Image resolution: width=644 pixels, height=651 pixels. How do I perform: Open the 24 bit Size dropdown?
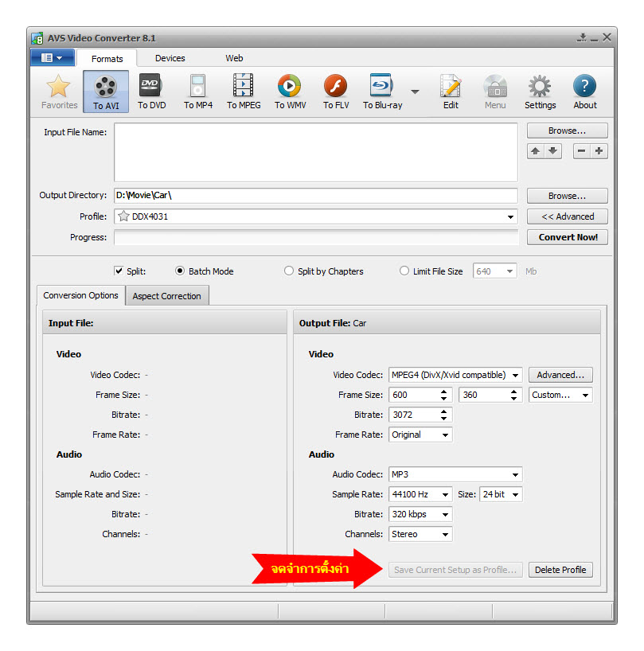pyautogui.click(x=501, y=494)
